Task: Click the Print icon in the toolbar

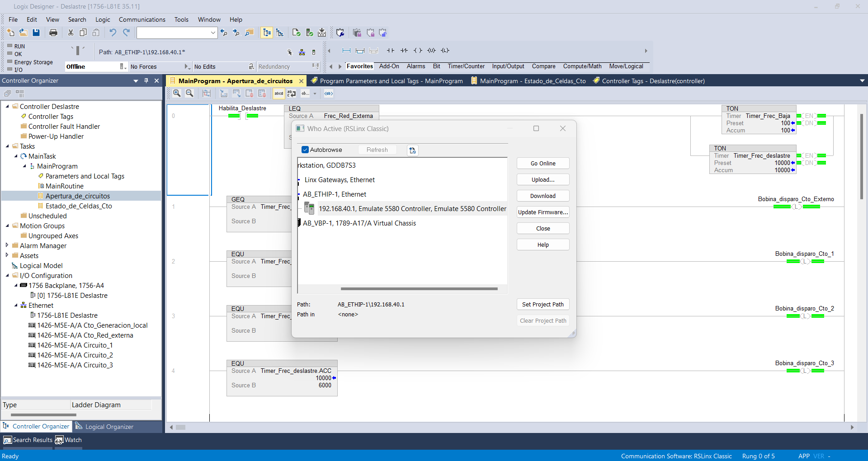Action: [x=53, y=33]
